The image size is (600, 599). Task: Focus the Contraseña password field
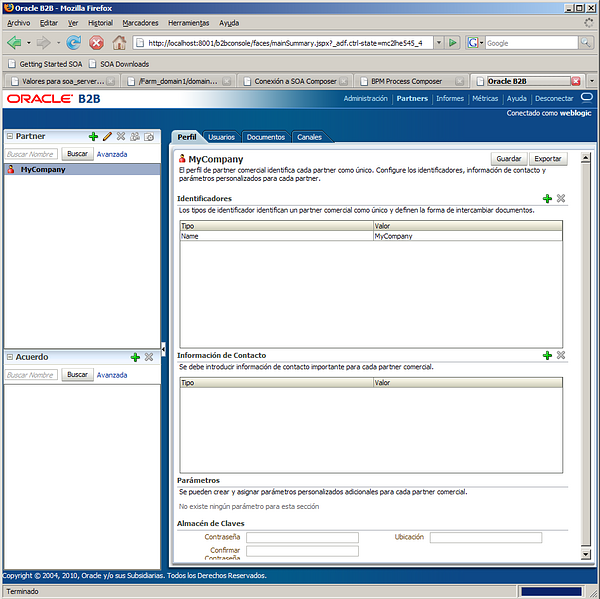302,537
